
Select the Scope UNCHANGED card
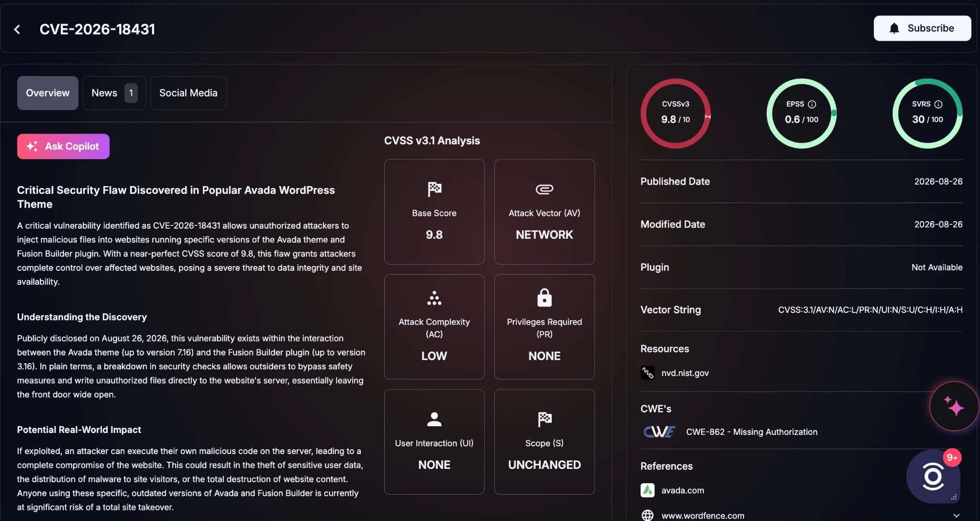(544, 442)
